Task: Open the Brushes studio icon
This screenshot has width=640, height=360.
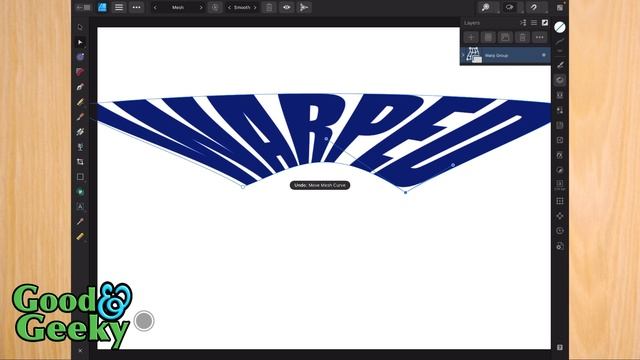Action: coord(560,65)
